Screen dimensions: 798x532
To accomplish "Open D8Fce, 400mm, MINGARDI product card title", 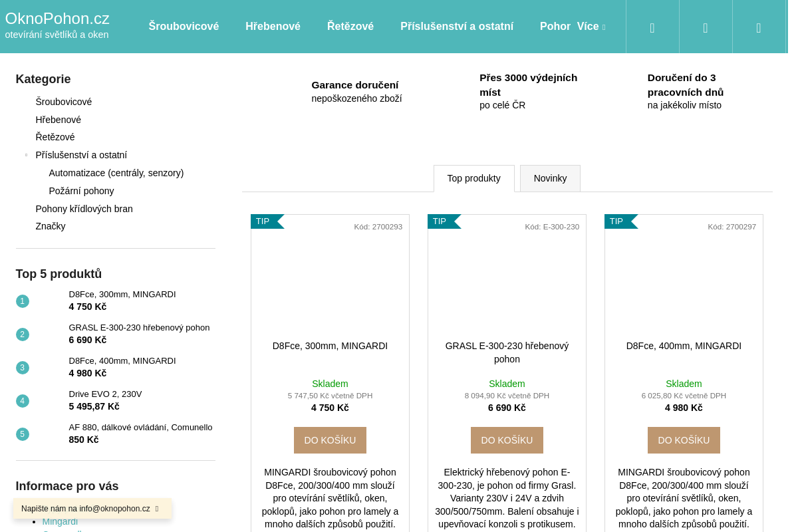I will [x=684, y=346].
